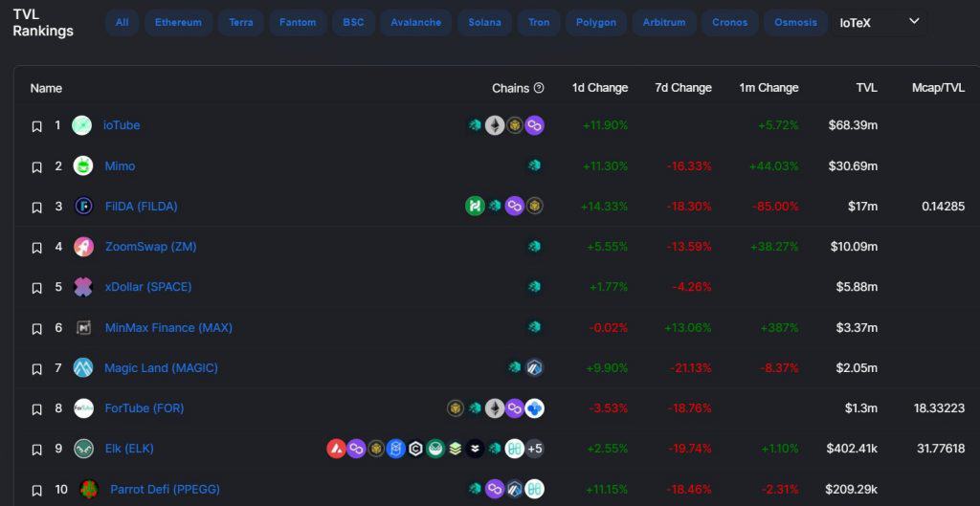Choose the Solana filter
This screenshot has width=980, height=506.
pos(484,23)
